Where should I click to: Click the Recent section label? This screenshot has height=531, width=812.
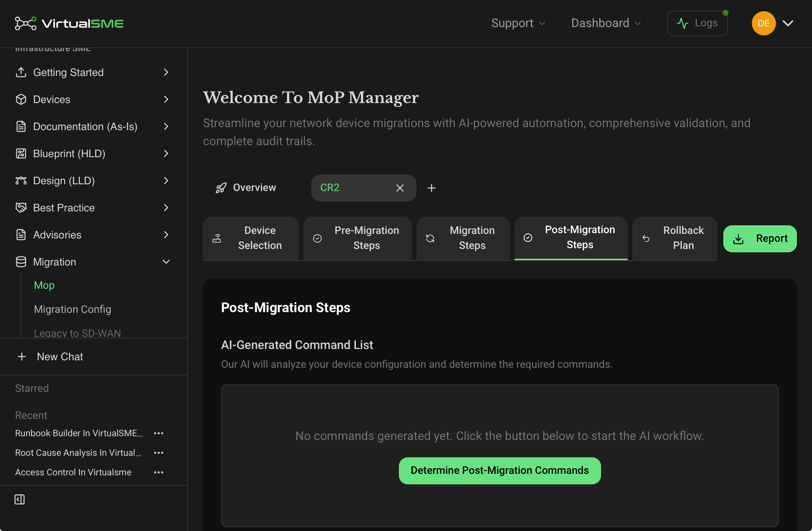[31, 415]
